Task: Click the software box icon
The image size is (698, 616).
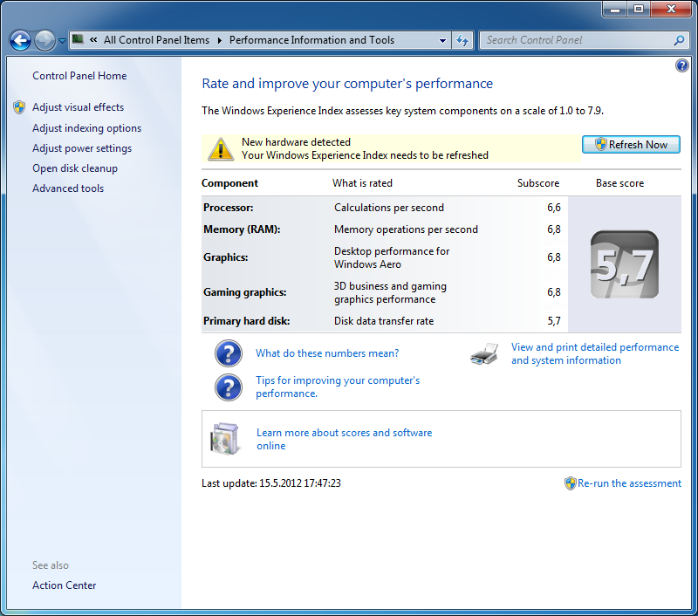Action: click(225, 439)
